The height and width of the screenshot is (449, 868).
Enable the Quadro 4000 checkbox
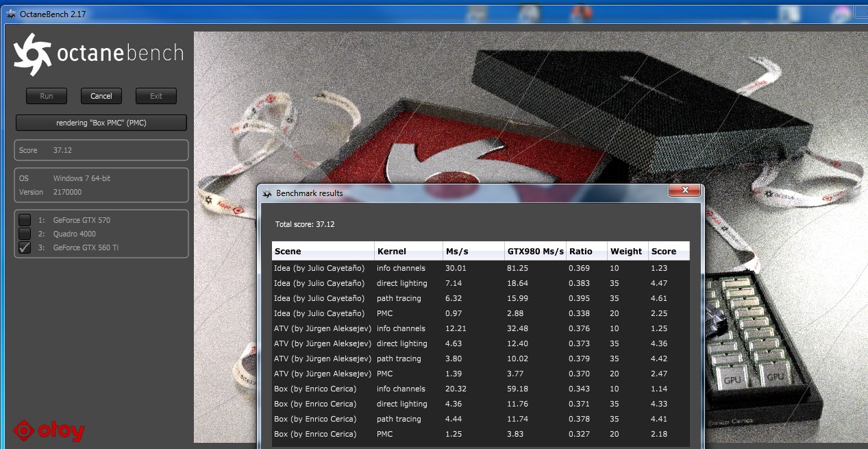click(x=25, y=234)
